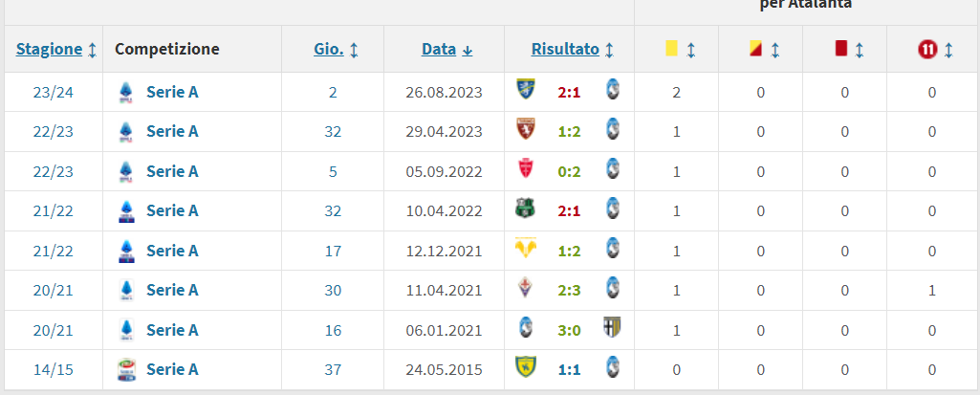Click the red starting eleven icon
980x395 pixels.
[926, 49]
